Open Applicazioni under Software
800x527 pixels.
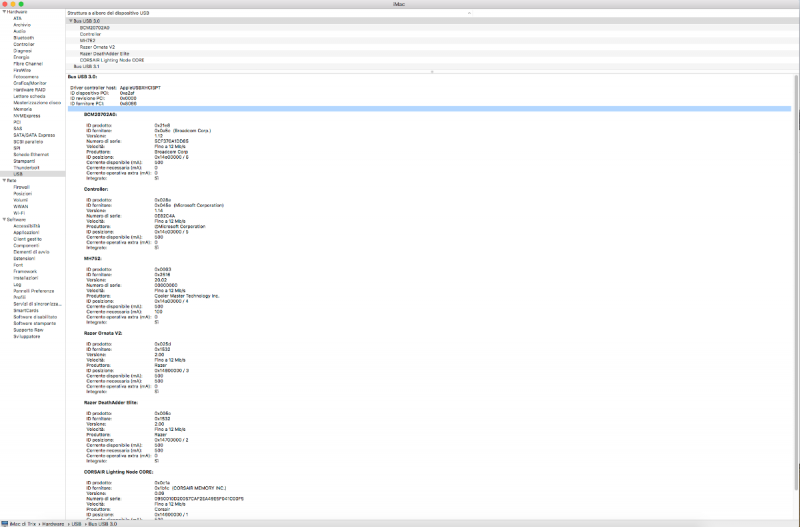coord(26,233)
